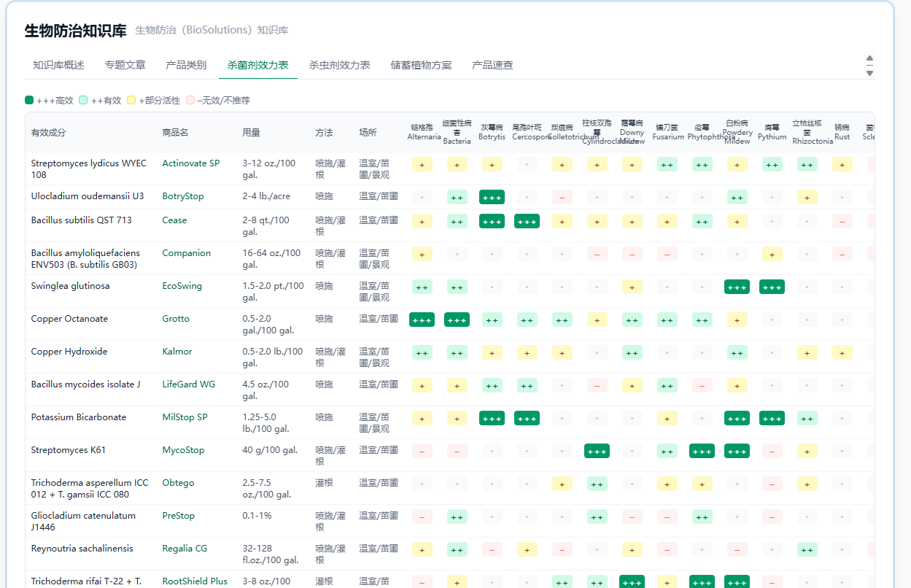Click the Regalia CG product link
The image size is (911, 588).
click(185, 549)
